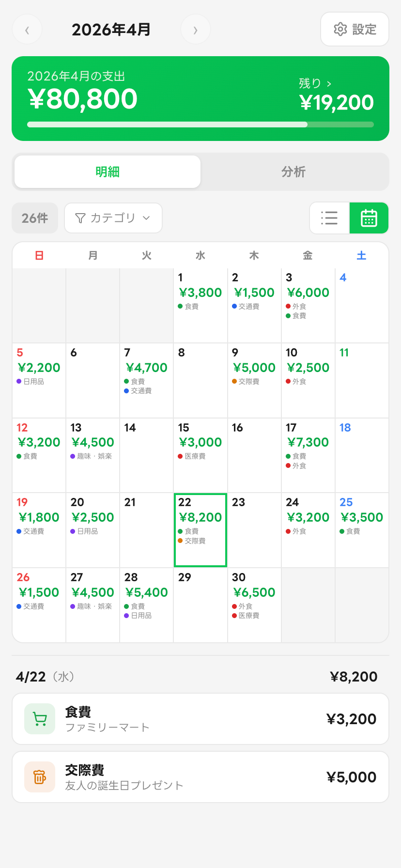Select empty day April 6
Viewport: 401px width, 868px height.
pyautogui.click(x=93, y=381)
